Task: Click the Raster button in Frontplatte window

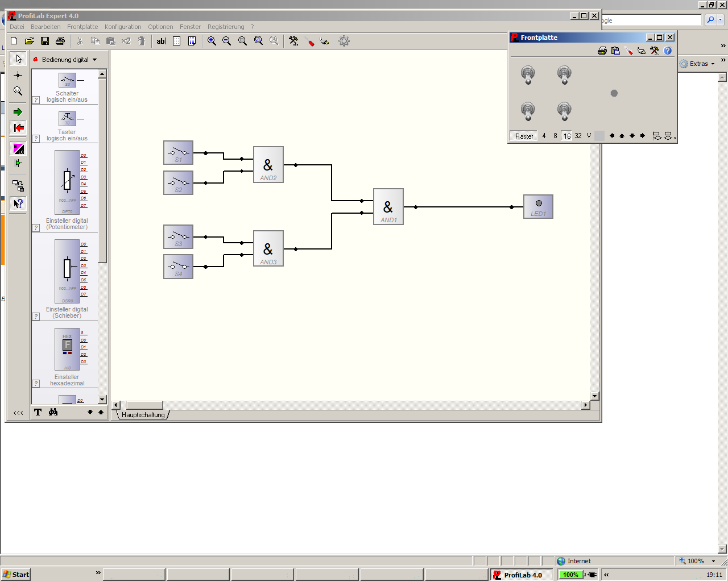Action: (524, 136)
